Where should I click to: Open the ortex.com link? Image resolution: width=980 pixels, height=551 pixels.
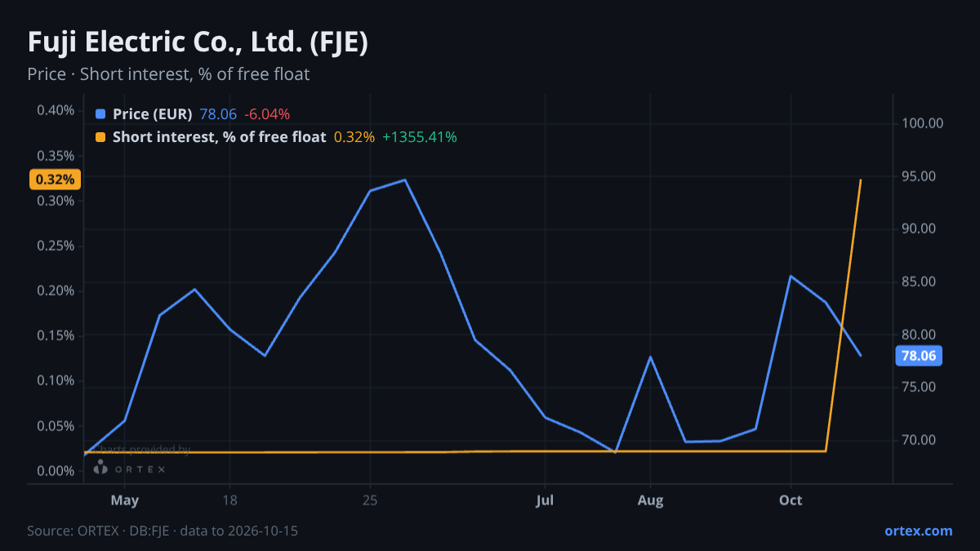pyautogui.click(x=919, y=531)
